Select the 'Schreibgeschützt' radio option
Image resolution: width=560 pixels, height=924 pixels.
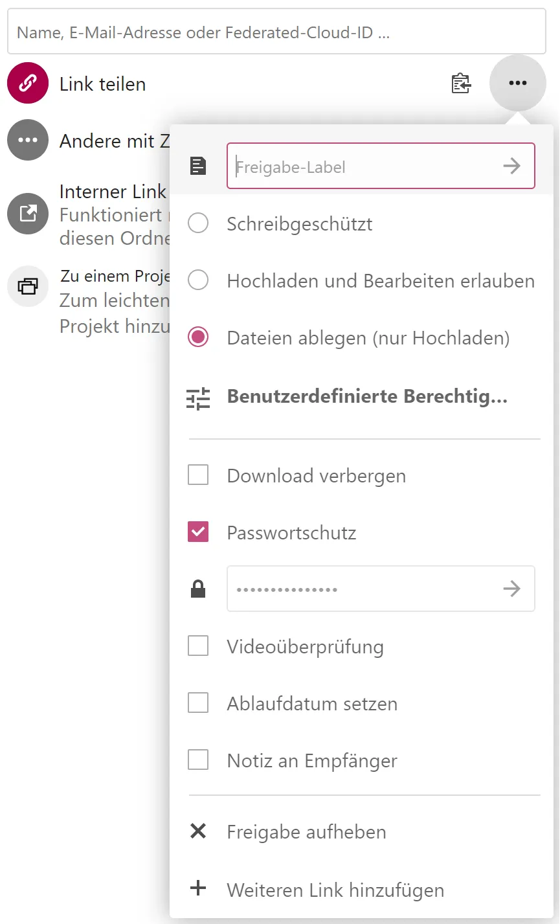[x=198, y=223]
